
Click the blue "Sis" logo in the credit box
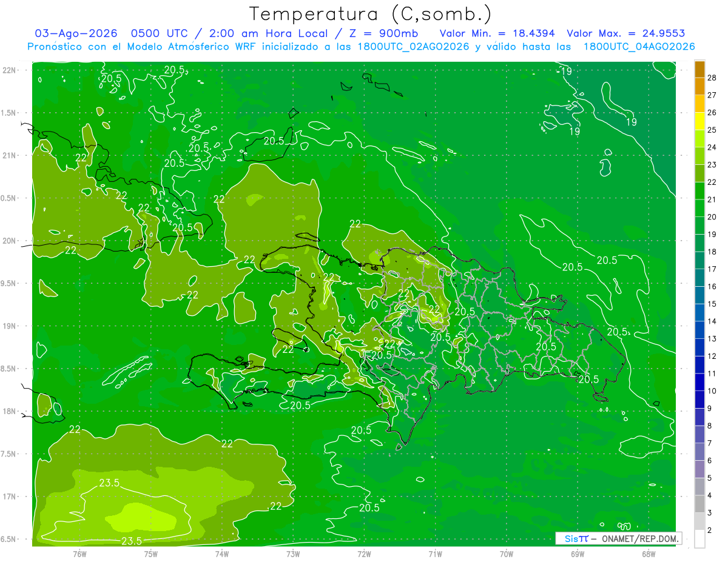(571, 538)
